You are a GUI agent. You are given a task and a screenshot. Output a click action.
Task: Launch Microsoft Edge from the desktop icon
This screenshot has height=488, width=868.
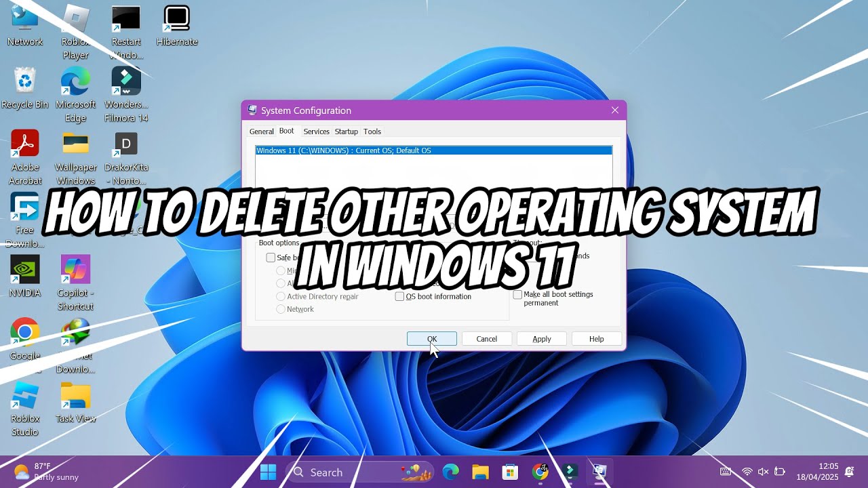point(75,96)
